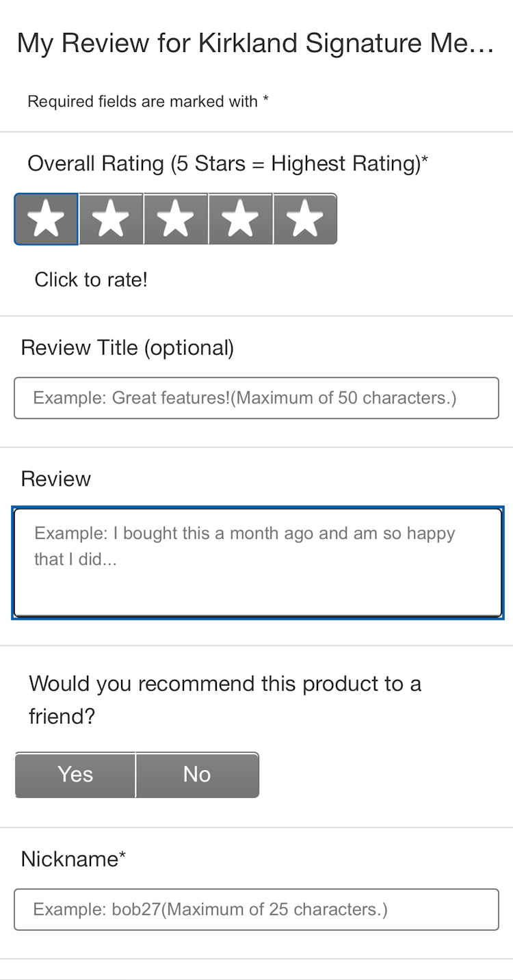
Task: Click the asterisk after 'Highest Rating)'
Action: pos(425,160)
